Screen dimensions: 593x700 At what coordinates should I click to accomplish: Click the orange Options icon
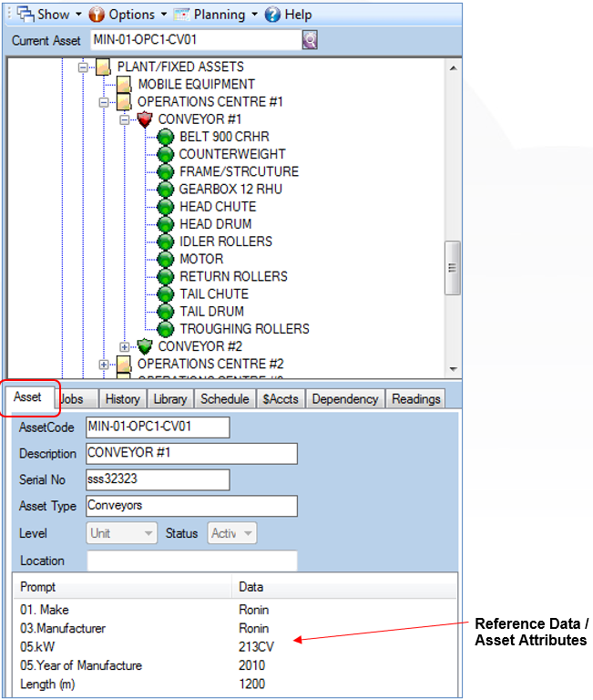tap(97, 15)
